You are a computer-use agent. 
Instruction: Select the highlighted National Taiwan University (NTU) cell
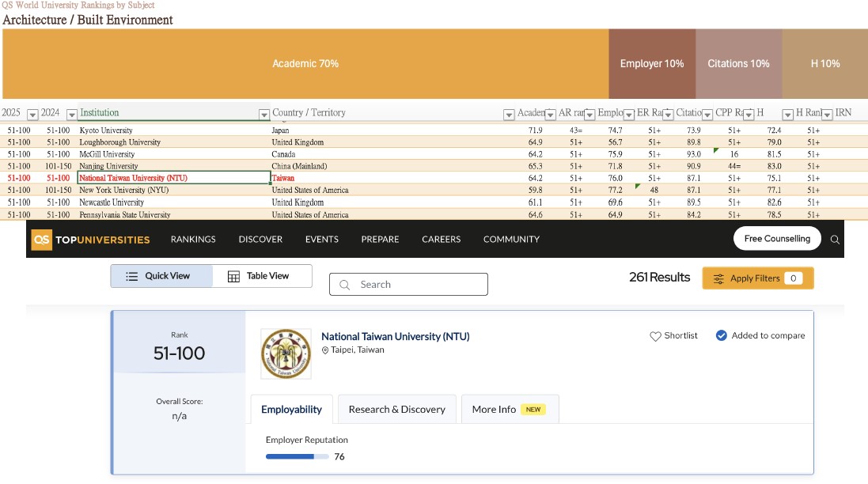point(174,178)
